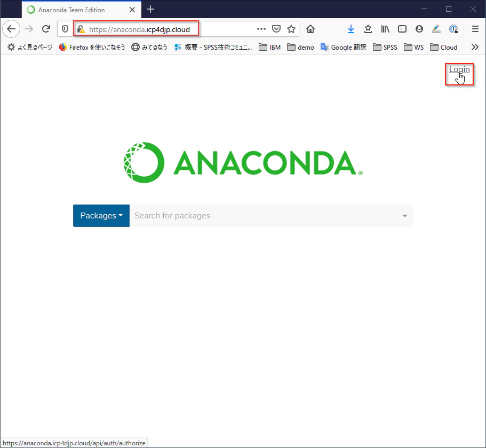This screenshot has height=448, width=486.
Task: Reload the current page
Action: 46,29
